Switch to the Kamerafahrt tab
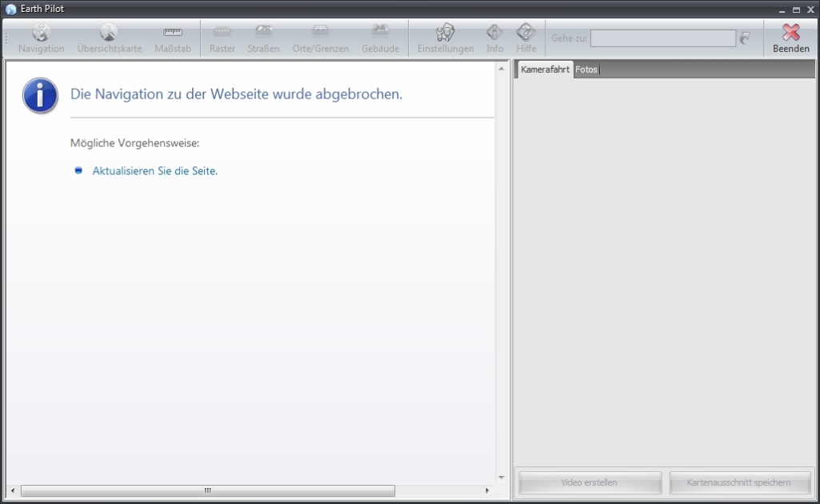820x504 pixels. [545, 70]
